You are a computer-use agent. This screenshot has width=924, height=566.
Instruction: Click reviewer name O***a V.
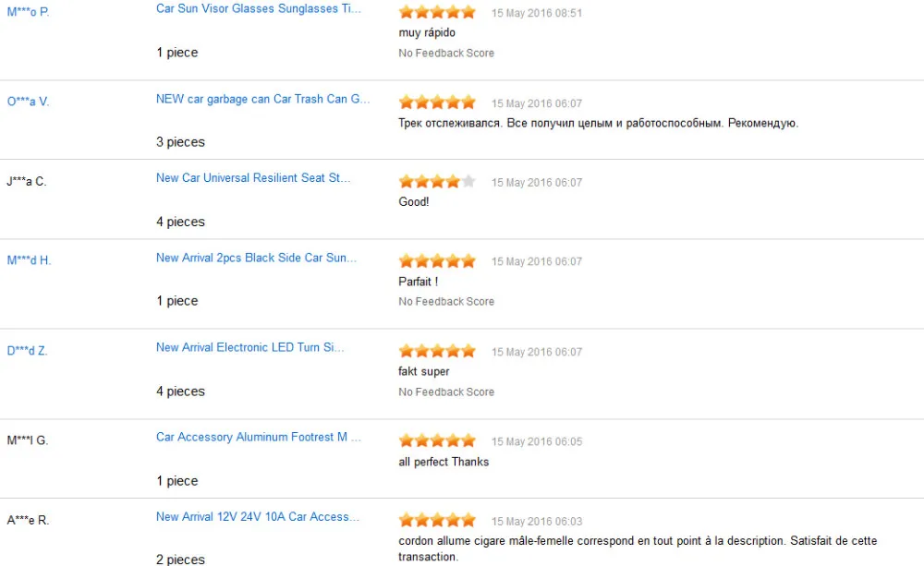click(28, 102)
